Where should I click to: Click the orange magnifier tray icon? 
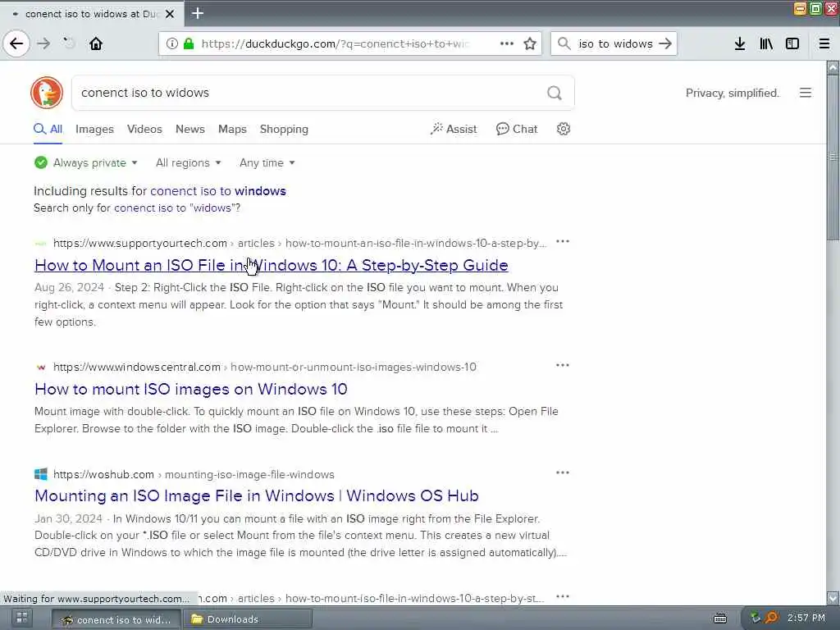771,619
